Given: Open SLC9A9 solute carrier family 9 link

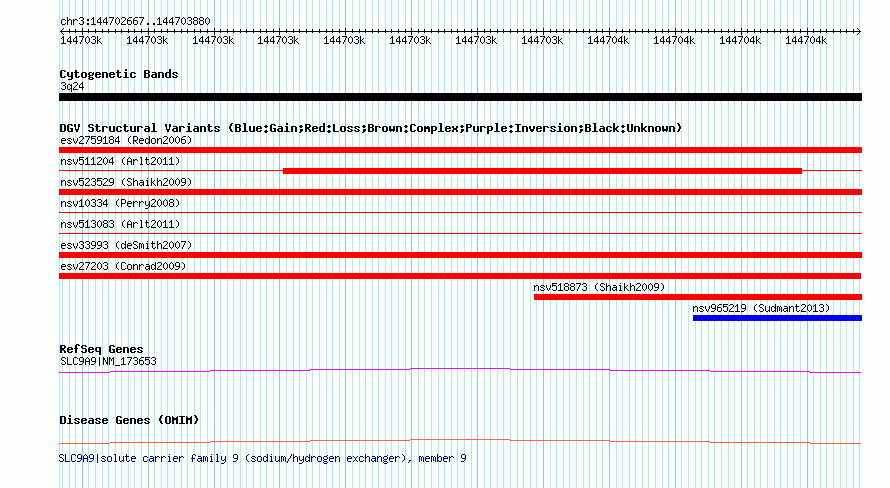Looking at the screenshot, I should pos(263,458).
